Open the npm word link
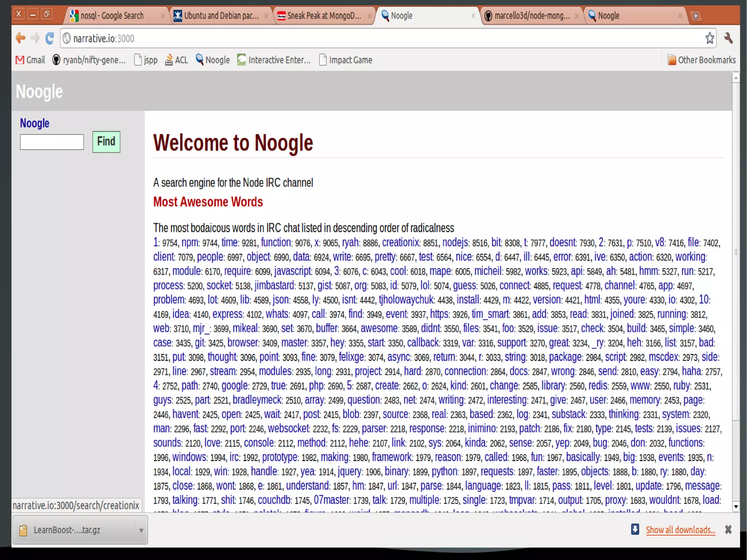This screenshot has height=560, width=747. (190, 243)
